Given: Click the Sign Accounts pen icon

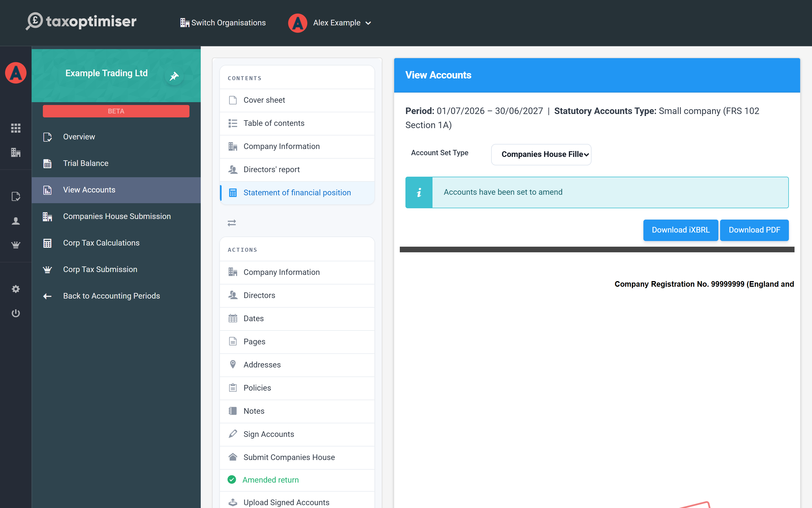Looking at the screenshot, I should (x=233, y=434).
